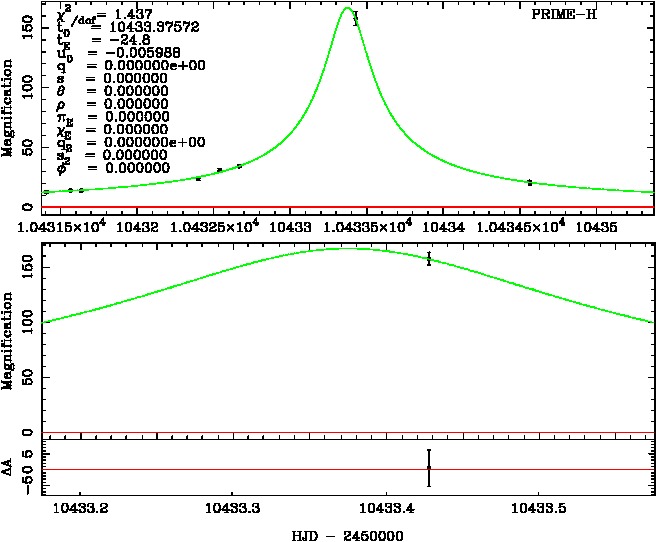Click the Magnification y-axis label of middle panel
656x542 pixels.
(x=10, y=340)
